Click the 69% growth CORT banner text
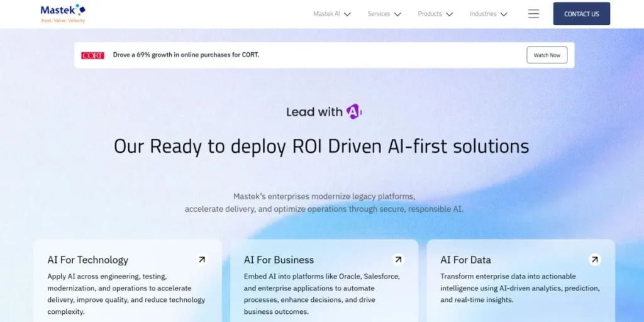The width and height of the screenshot is (644, 322). point(186,55)
